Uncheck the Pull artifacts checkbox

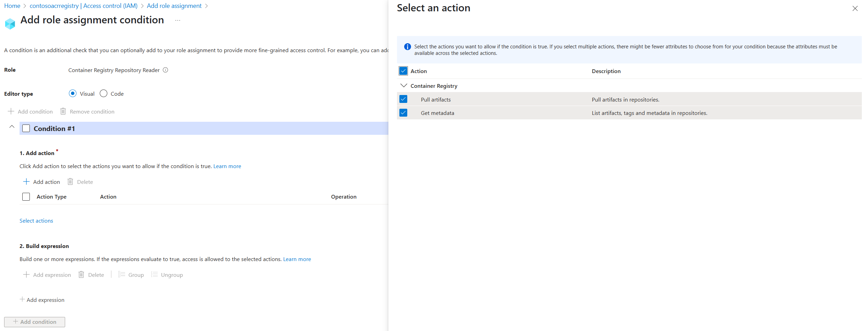click(x=403, y=99)
